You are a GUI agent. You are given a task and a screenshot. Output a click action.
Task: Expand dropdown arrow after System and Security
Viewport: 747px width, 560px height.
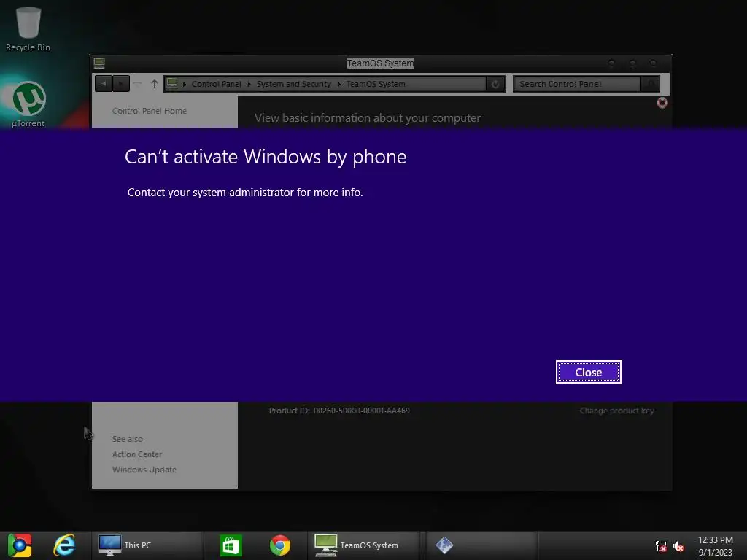click(338, 84)
